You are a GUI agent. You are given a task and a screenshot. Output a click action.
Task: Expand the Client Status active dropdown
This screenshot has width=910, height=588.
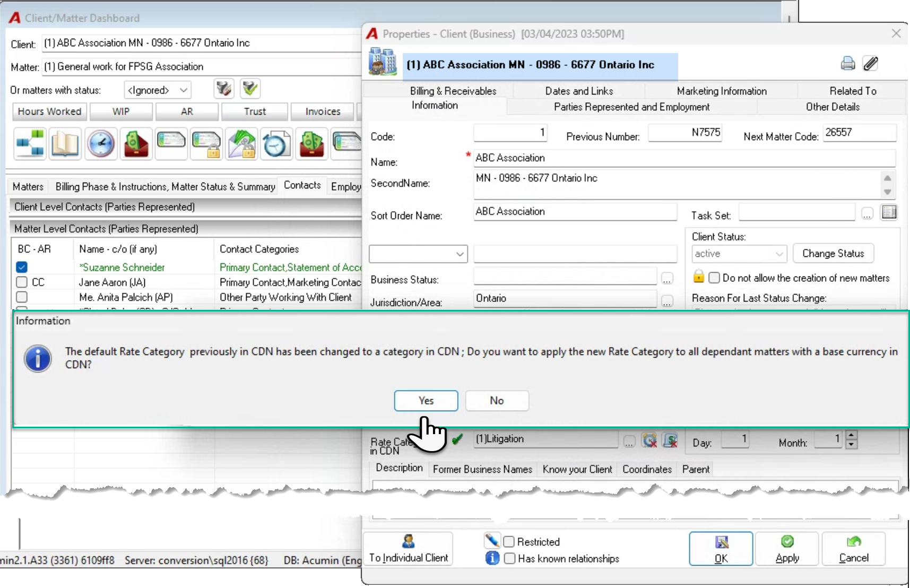tap(739, 254)
